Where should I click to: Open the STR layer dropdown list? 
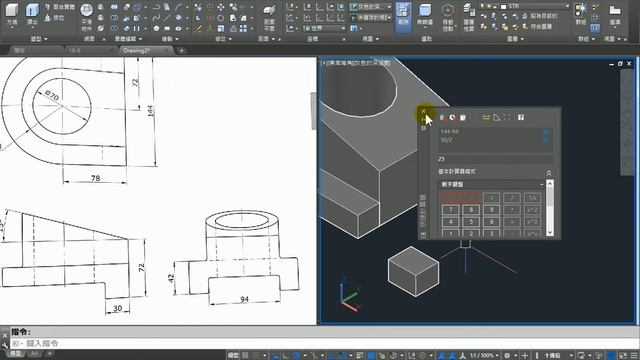[x=567, y=7]
